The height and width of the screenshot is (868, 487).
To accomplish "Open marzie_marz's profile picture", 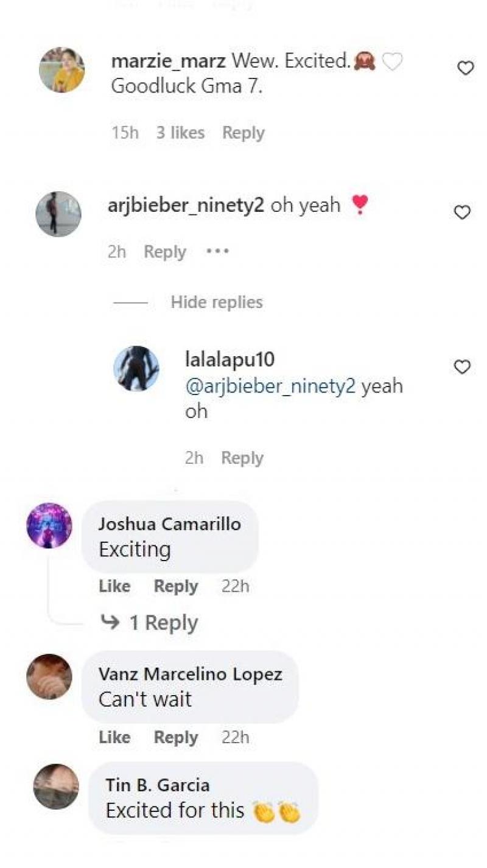I will pyautogui.click(x=61, y=69).
